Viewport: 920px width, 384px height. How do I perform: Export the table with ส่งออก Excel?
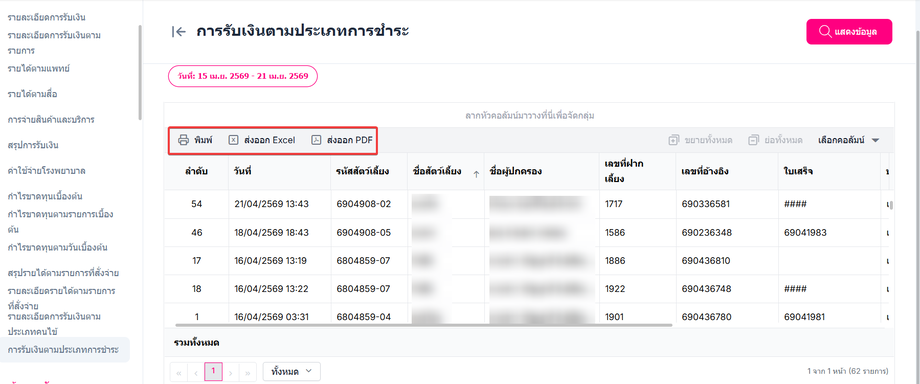[262, 140]
